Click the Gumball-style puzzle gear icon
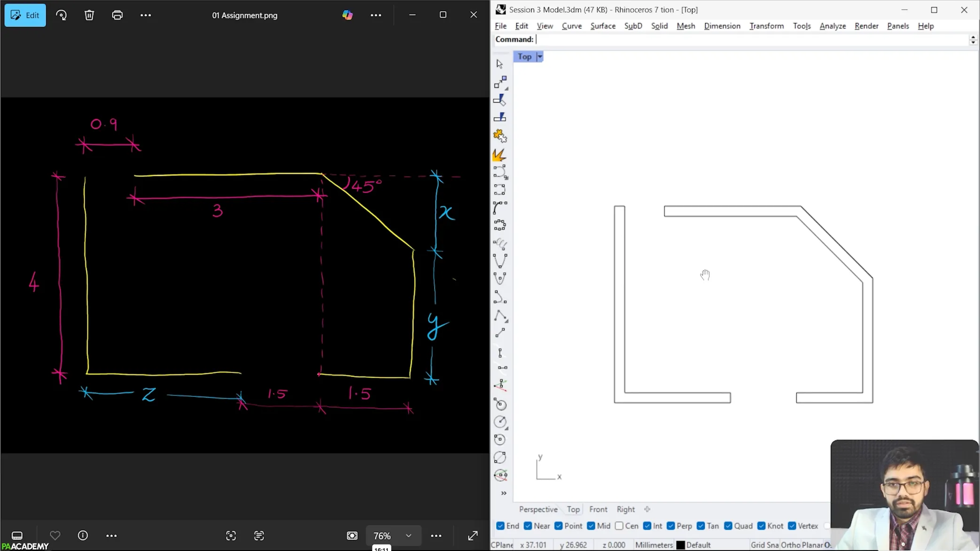 (500, 136)
